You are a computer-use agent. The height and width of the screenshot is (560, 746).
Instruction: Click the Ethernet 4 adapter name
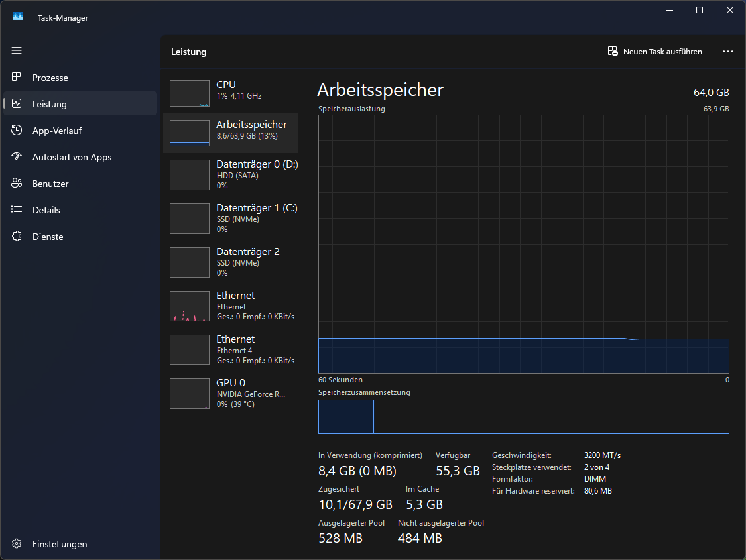[x=235, y=351]
